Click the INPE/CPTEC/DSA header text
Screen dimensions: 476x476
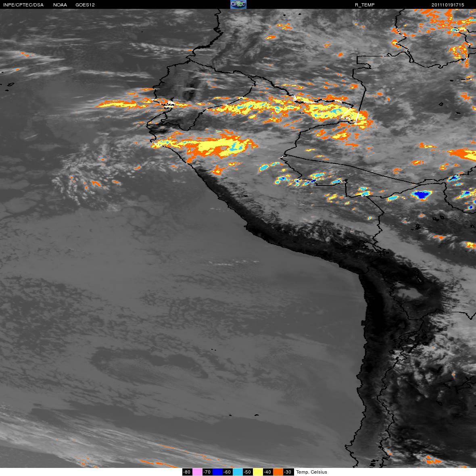click(23, 5)
